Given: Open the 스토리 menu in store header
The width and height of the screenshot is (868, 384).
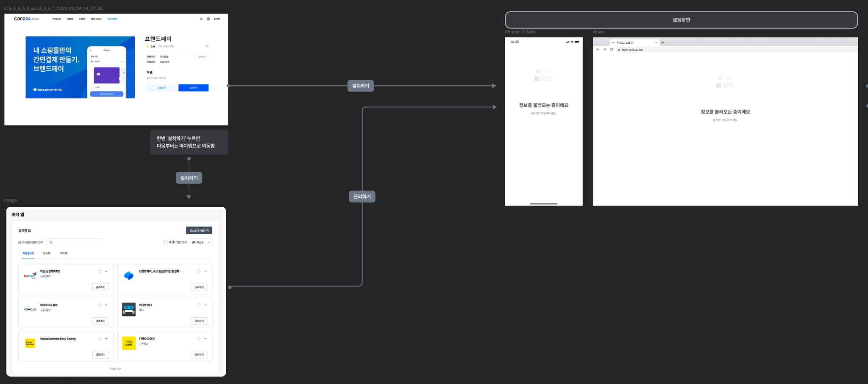Looking at the screenshot, I should (x=82, y=19).
